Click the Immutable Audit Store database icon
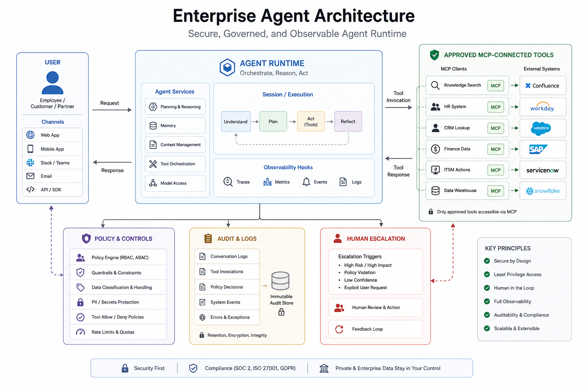The width and height of the screenshot is (588, 392). click(x=281, y=281)
